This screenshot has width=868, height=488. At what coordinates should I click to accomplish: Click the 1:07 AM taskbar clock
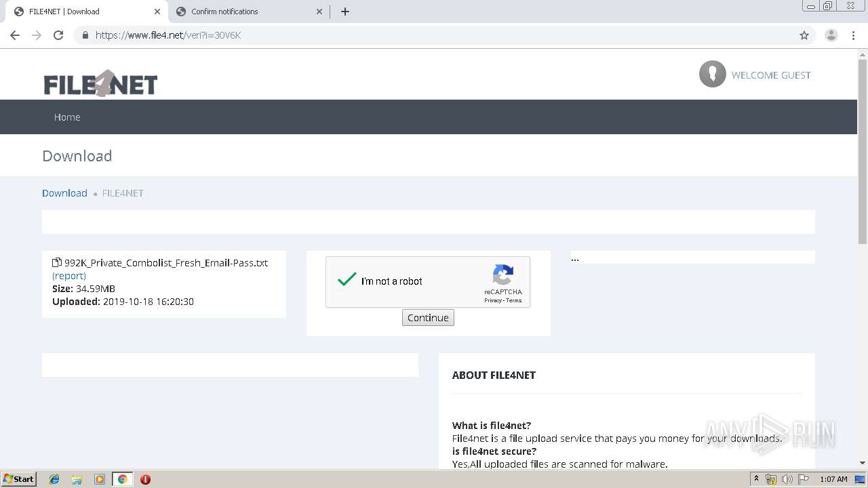833,479
